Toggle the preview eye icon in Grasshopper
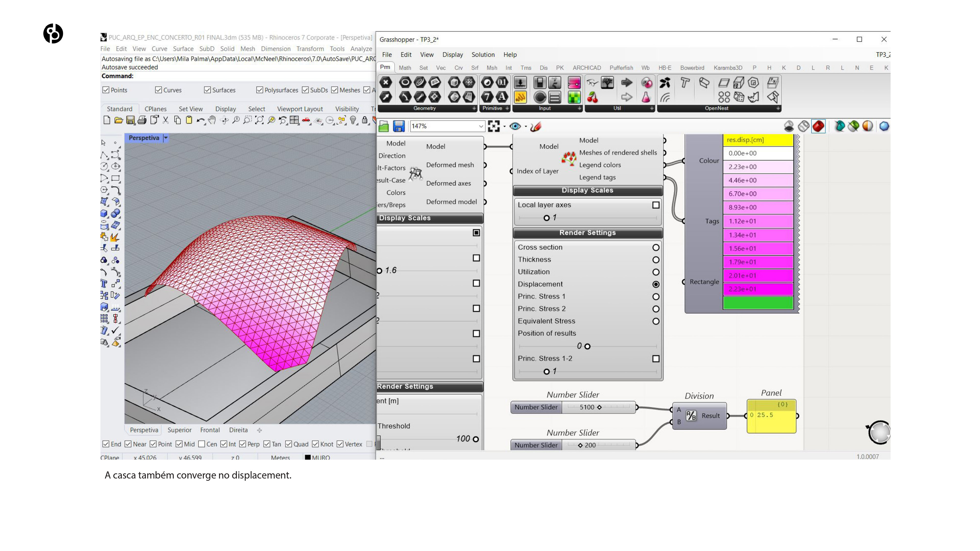Image resolution: width=980 pixels, height=551 pixels. (x=515, y=126)
